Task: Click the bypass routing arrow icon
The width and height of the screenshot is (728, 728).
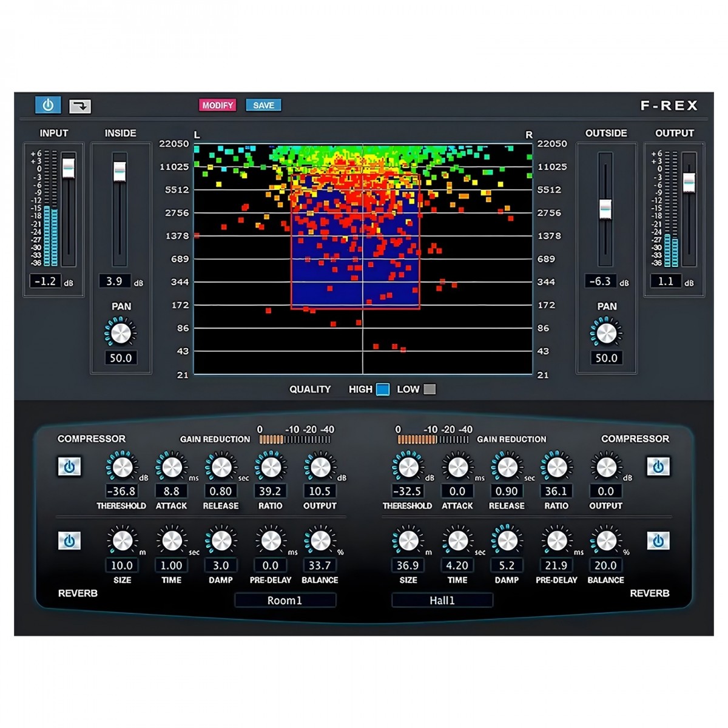Action: 79,106
